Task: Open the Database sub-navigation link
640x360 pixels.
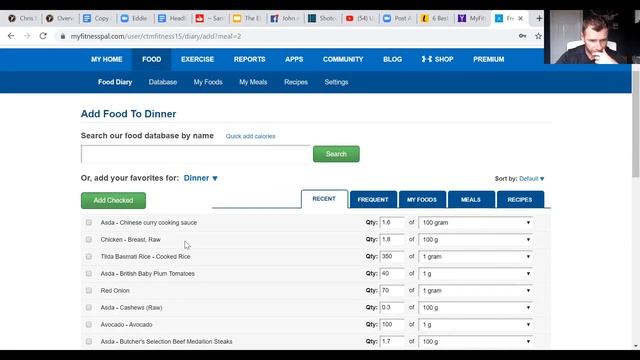Action: 163,82
